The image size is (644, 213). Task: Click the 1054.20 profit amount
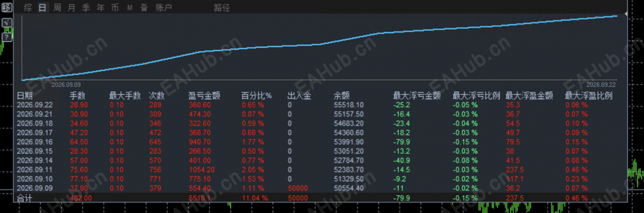pyautogui.click(x=201, y=169)
